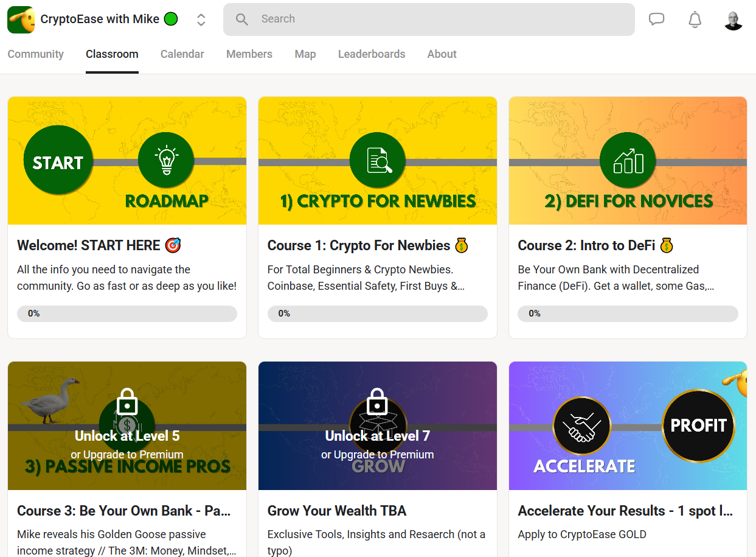Open Course 2: Intro to DeFi title
The image size is (756, 557).
coord(586,245)
